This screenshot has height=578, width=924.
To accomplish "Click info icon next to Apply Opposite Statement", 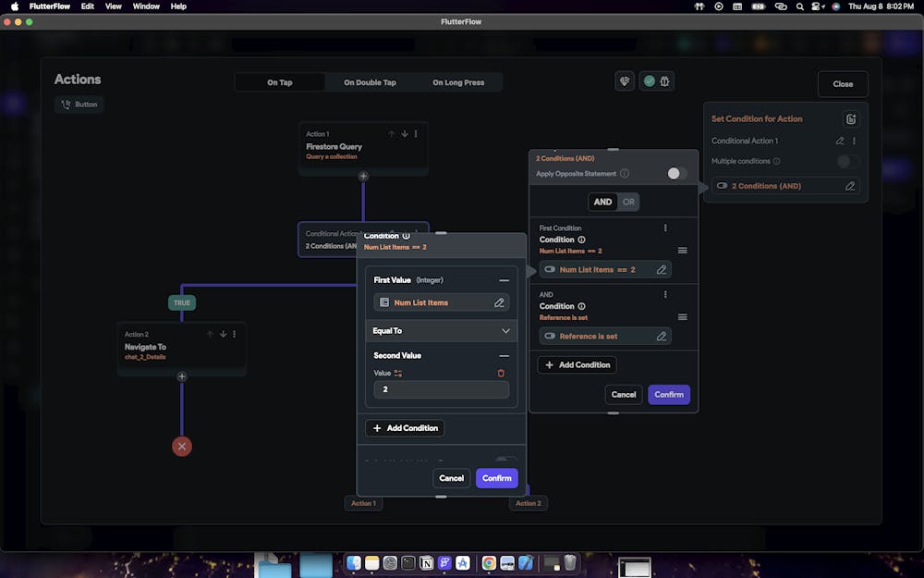I will [x=625, y=174].
